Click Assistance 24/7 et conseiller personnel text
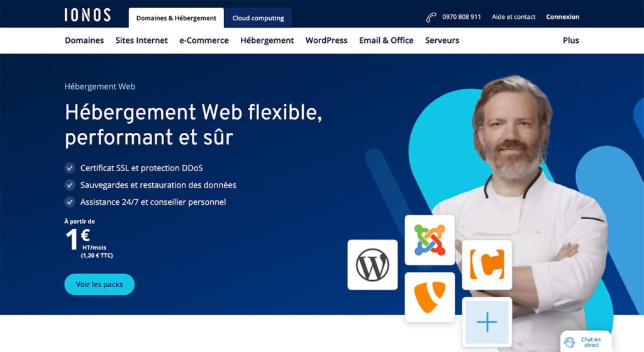Screen dimensions: 644x352 pyautogui.click(x=153, y=202)
